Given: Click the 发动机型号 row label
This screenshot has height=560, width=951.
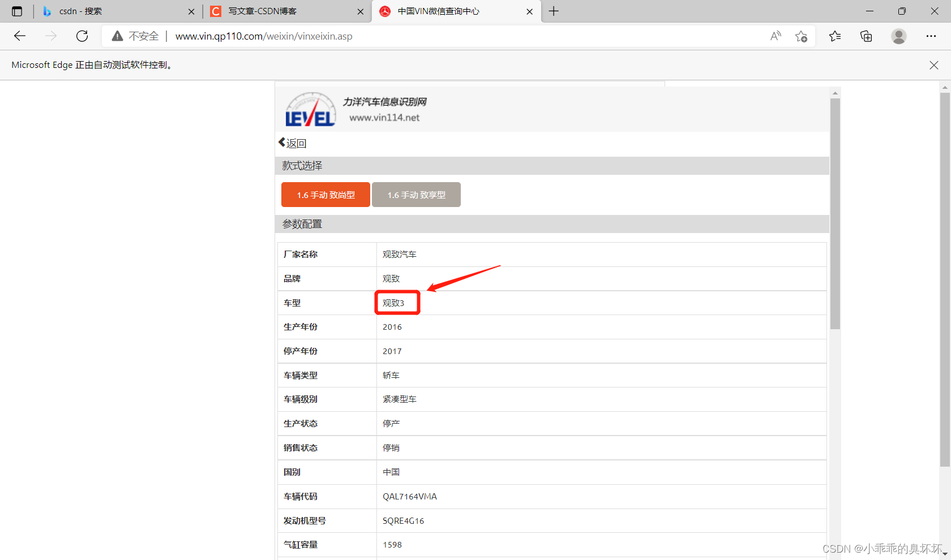Looking at the screenshot, I should [x=305, y=521].
